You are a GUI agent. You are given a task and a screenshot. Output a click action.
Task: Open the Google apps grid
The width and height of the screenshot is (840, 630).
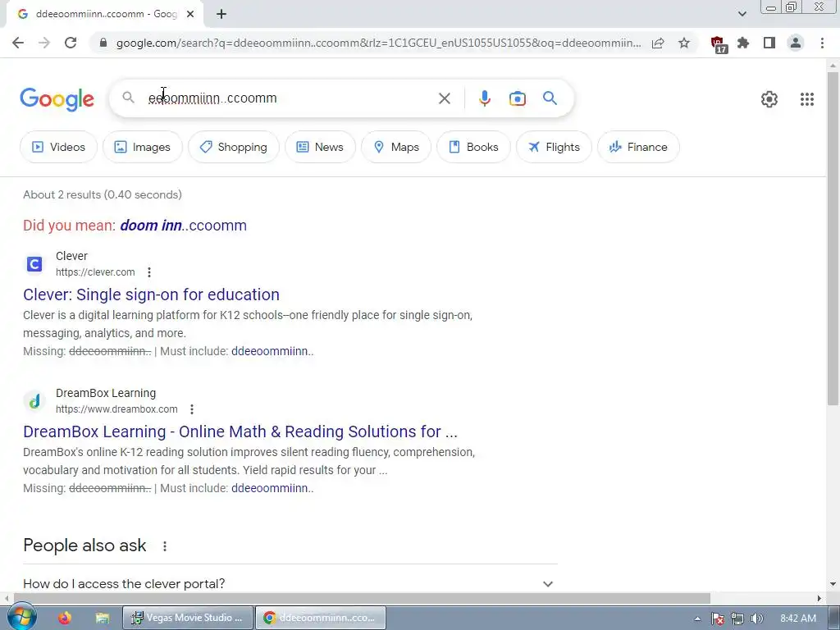(x=807, y=99)
